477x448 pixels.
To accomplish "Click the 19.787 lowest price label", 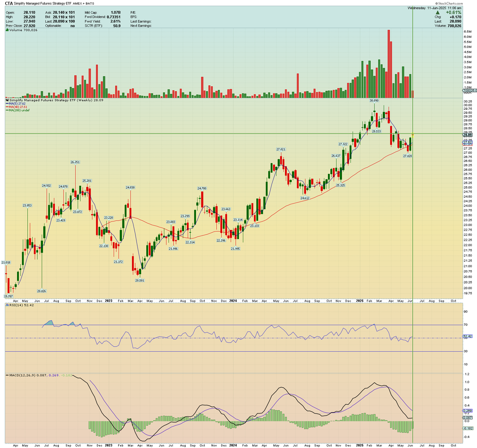I will pos(8,296).
